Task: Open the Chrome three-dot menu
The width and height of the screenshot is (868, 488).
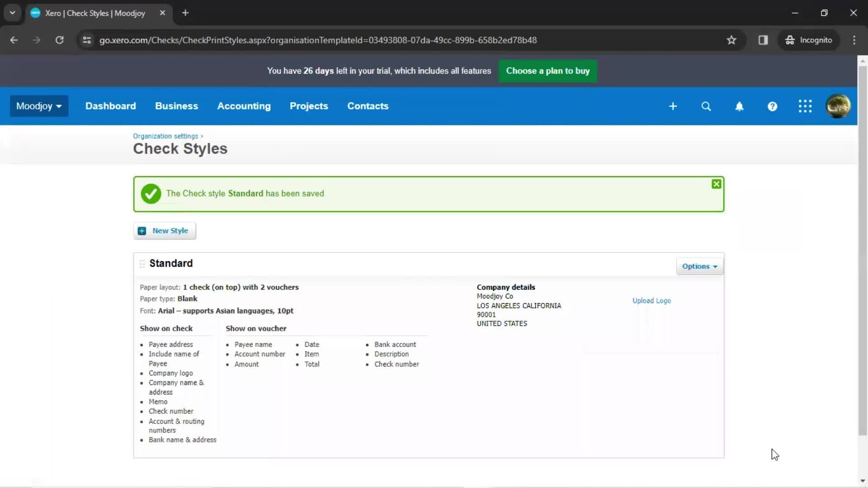Action: [854, 40]
